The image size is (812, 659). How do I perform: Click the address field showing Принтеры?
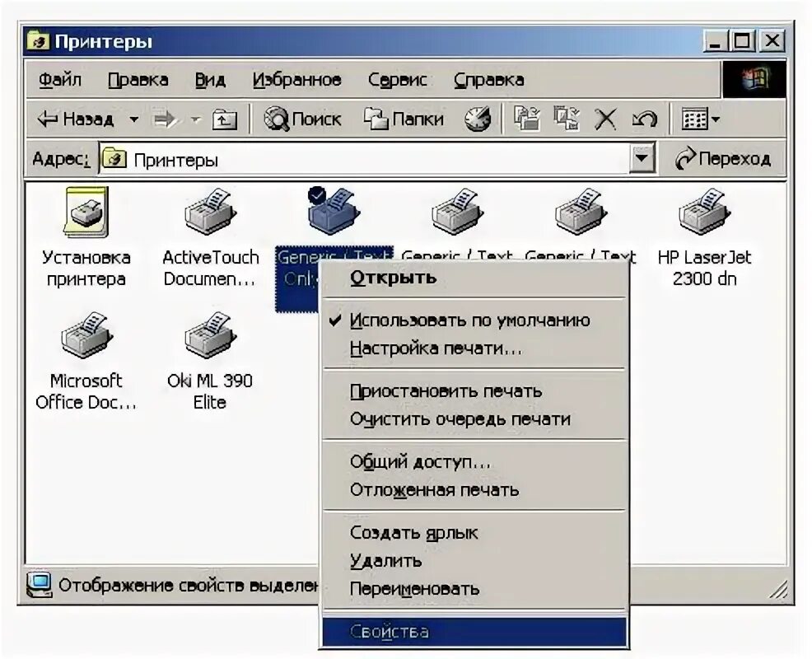[x=363, y=159]
